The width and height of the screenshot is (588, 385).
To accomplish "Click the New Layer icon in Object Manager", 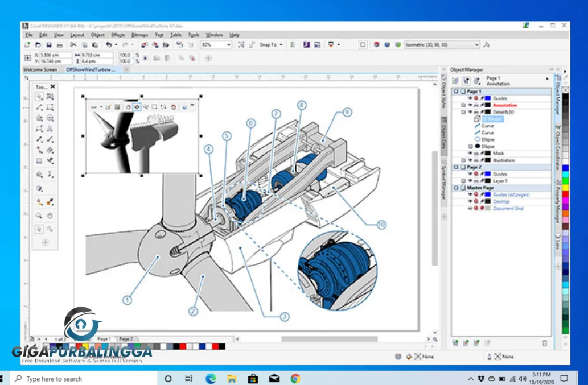I will pos(455,343).
